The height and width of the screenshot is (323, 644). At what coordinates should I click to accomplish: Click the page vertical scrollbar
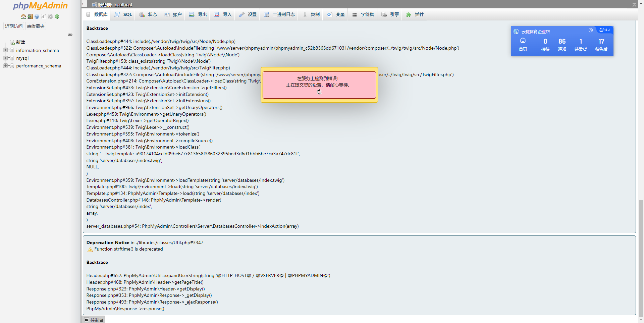641,258
